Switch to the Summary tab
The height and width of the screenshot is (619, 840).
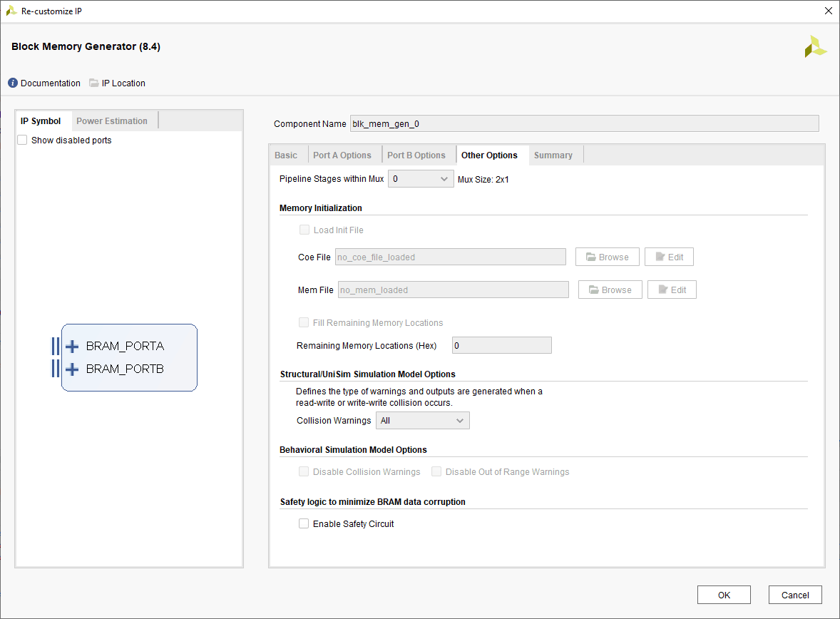pyautogui.click(x=553, y=155)
